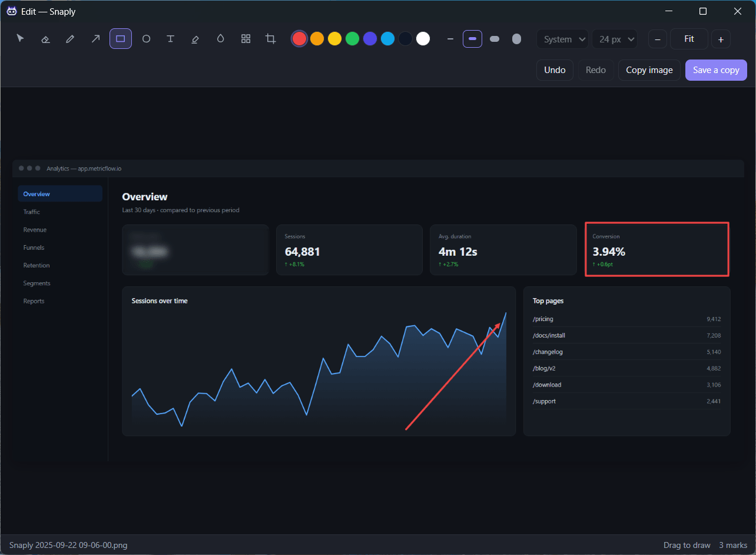Select the Highlighter tool
The image size is (756, 555).
coord(195,39)
